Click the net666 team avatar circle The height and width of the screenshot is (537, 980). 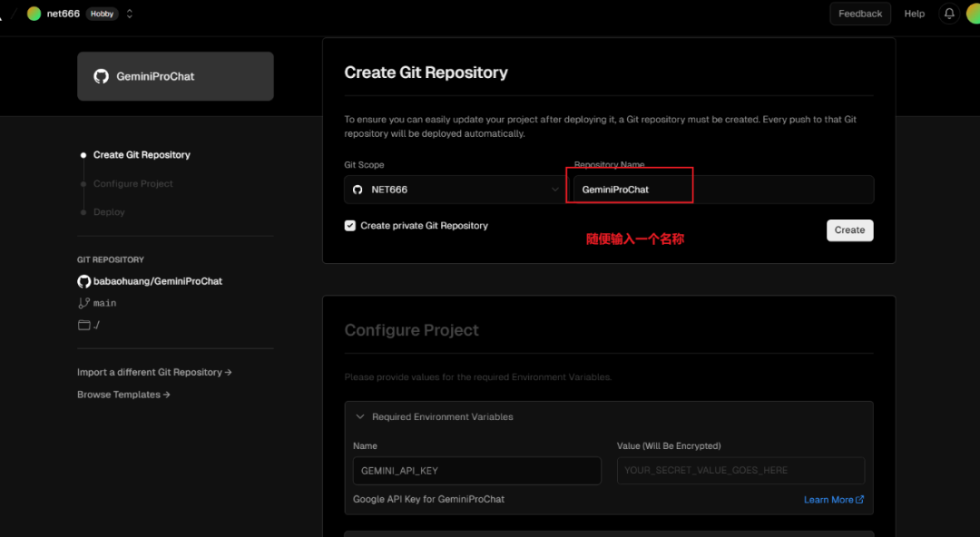click(34, 14)
